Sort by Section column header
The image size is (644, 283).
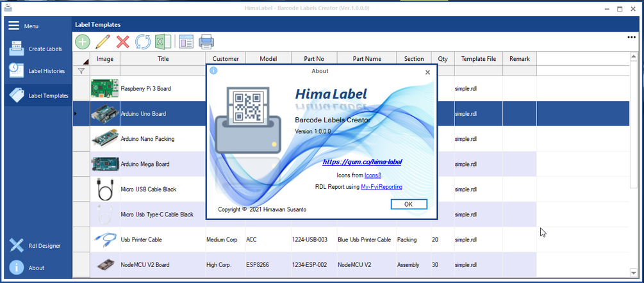pyautogui.click(x=414, y=59)
